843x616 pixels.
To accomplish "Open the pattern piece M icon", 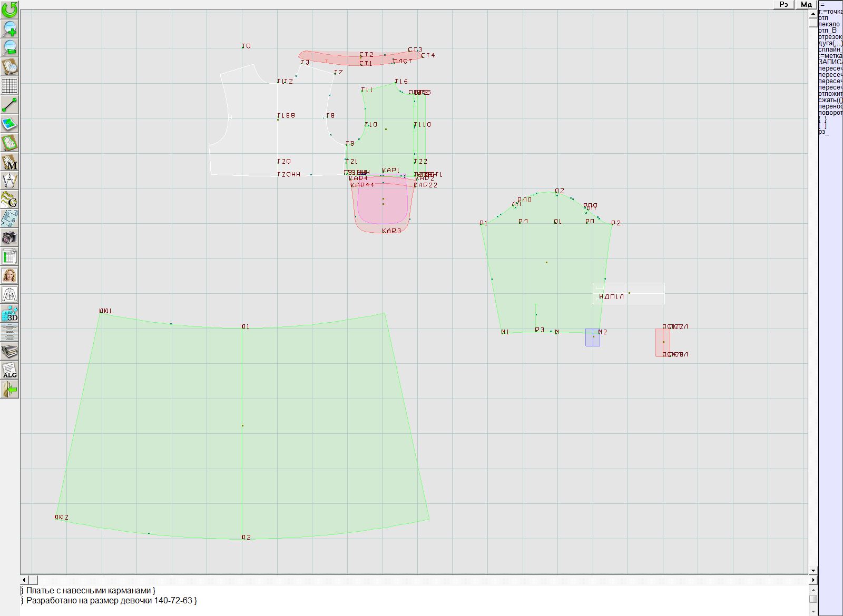I will pyautogui.click(x=9, y=162).
